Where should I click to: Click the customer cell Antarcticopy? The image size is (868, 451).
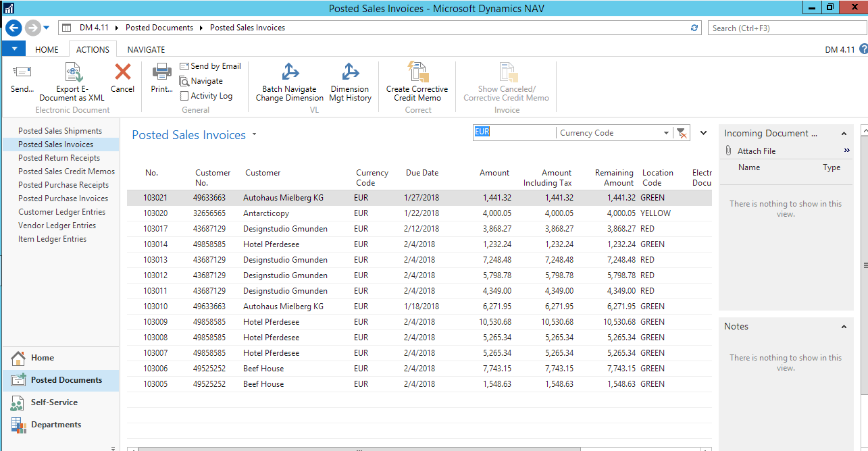click(x=266, y=213)
